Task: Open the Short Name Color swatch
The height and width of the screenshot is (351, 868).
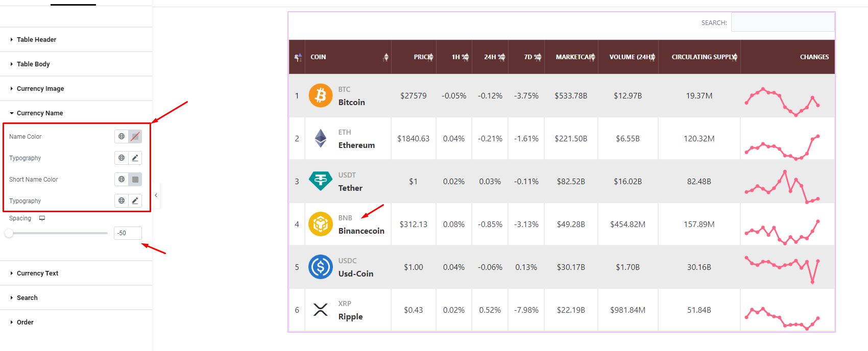Action: [x=135, y=179]
